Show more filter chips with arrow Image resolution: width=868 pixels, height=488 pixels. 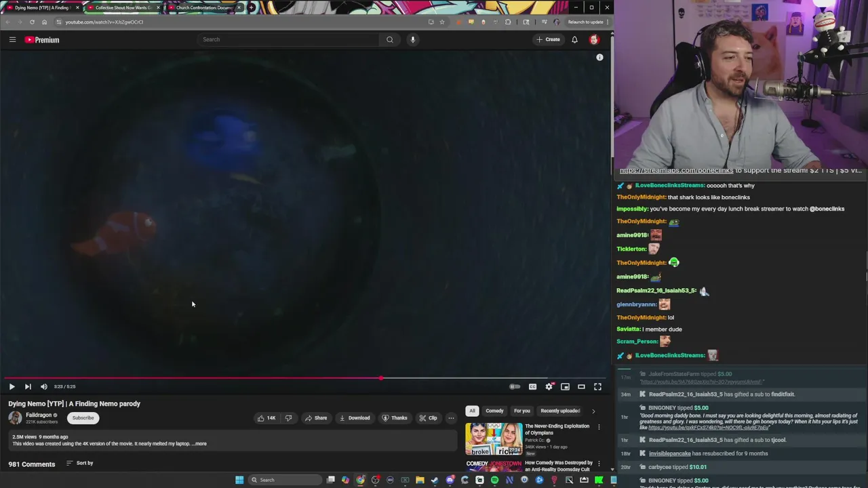click(x=593, y=411)
